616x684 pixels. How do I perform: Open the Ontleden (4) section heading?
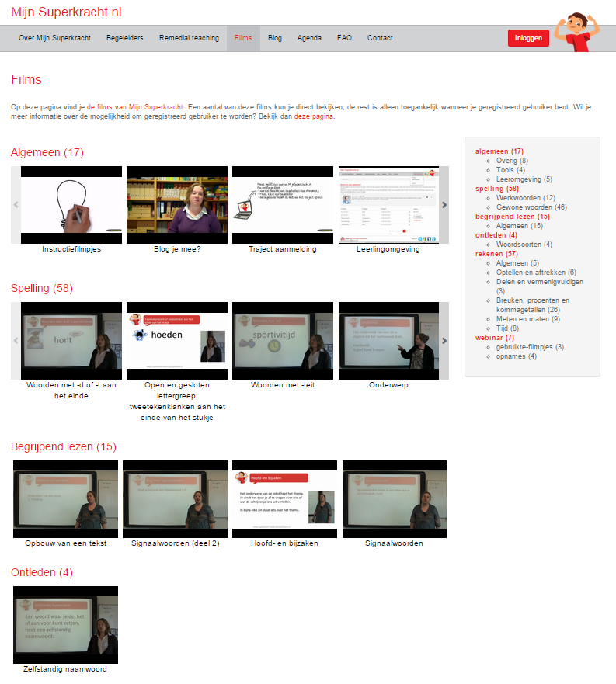42,572
